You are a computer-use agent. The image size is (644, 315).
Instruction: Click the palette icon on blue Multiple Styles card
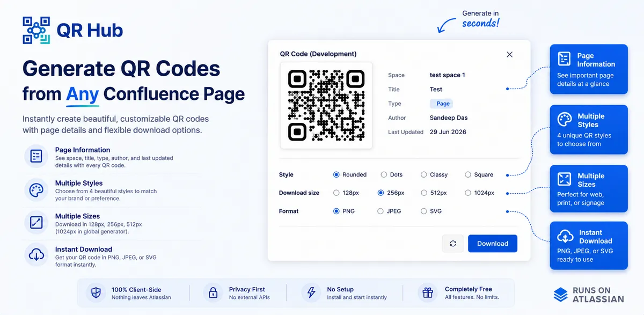tap(565, 120)
